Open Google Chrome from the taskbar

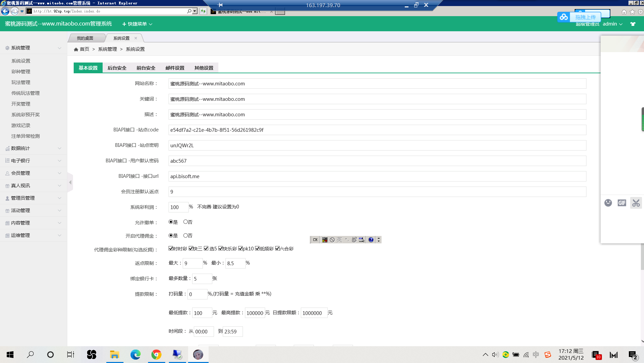pyautogui.click(x=156, y=355)
